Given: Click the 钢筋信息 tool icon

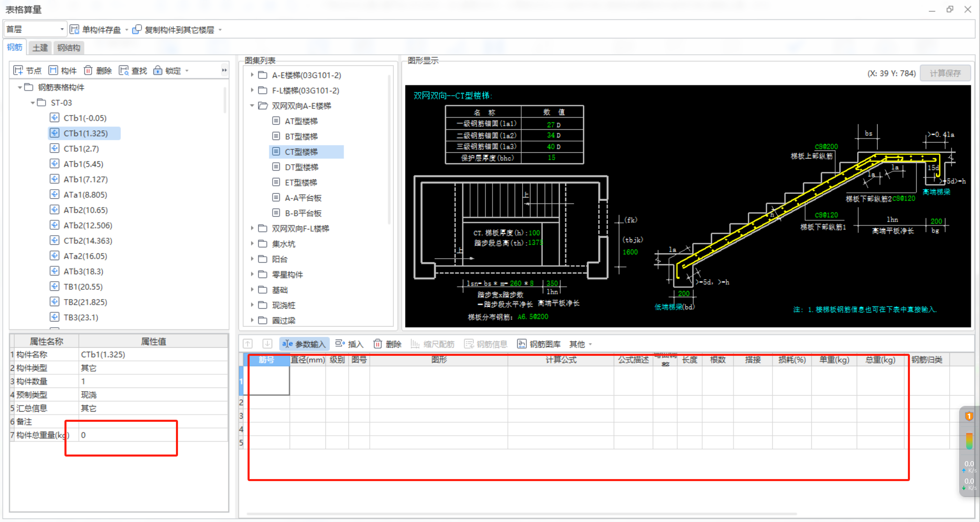Looking at the screenshot, I should pyautogui.click(x=469, y=344).
